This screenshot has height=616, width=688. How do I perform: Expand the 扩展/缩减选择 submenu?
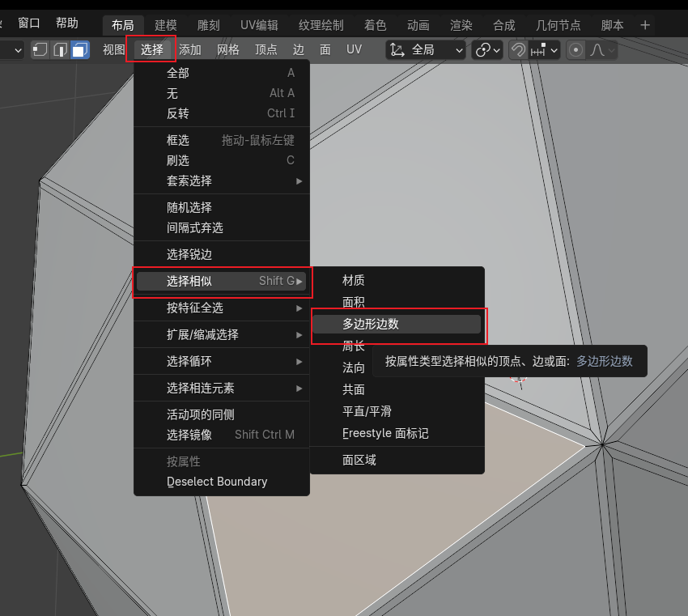pyautogui.click(x=222, y=334)
